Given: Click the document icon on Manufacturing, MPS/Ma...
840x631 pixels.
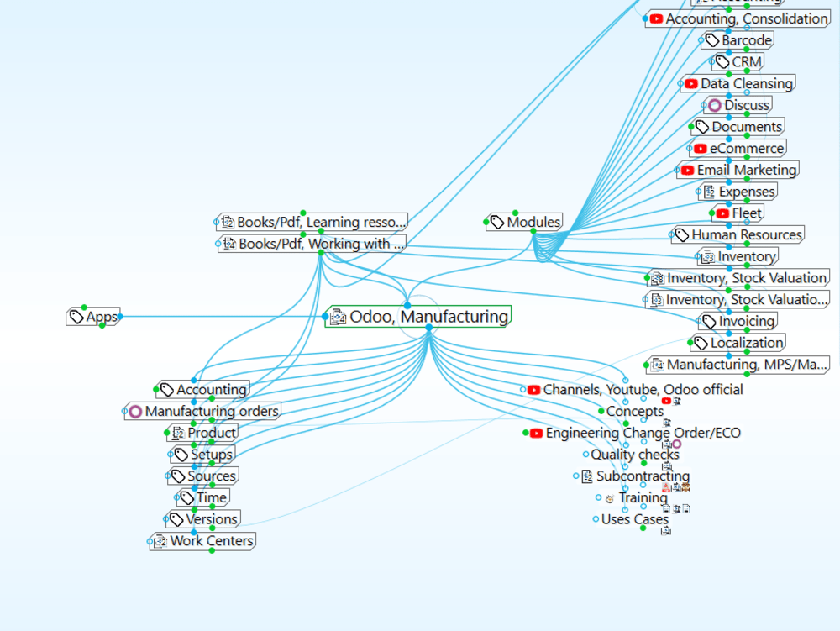Looking at the screenshot, I should [658, 365].
